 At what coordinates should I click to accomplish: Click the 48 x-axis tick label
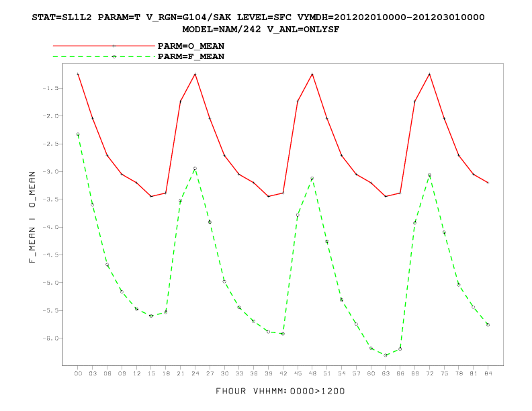pos(312,373)
